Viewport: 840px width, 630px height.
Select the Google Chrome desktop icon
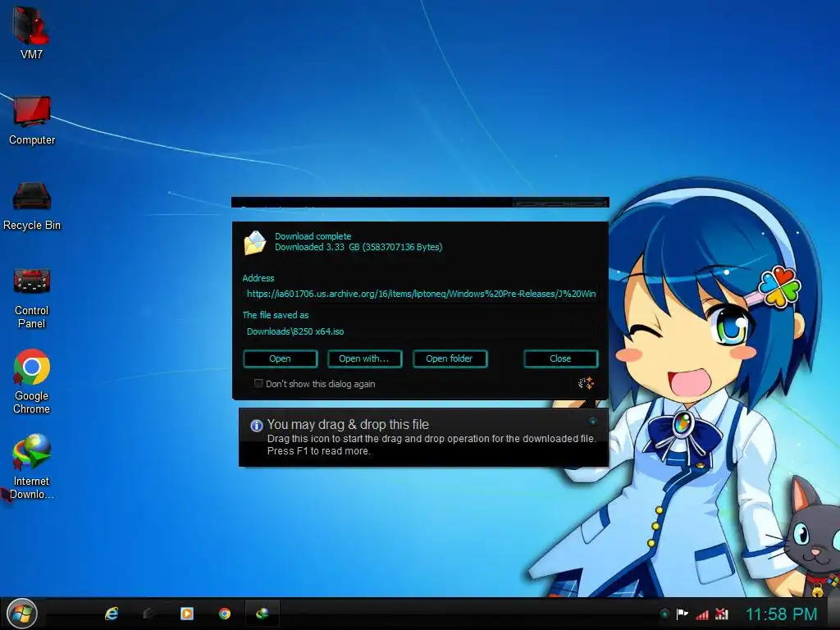(x=32, y=381)
